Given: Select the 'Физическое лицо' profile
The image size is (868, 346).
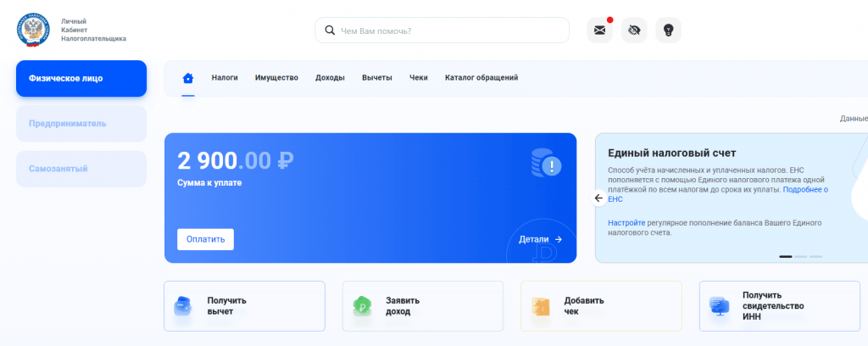Looking at the screenshot, I should pyautogui.click(x=81, y=79).
